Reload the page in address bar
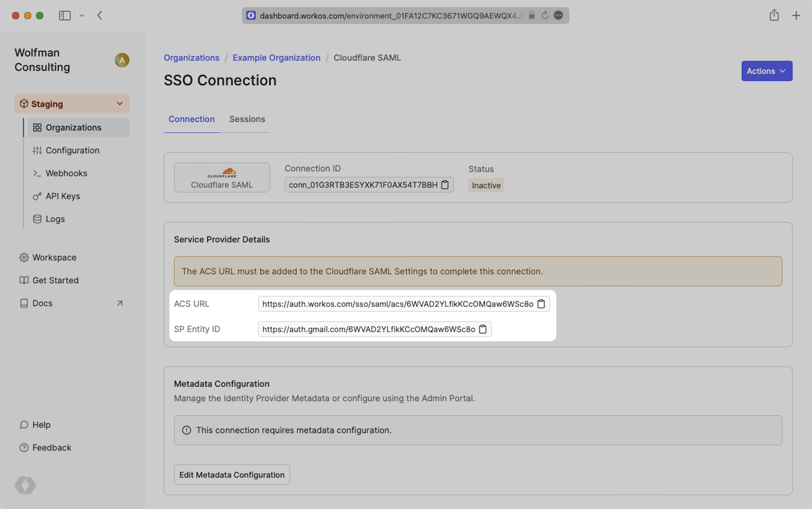The width and height of the screenshot is (812, 509). (545, 15)
